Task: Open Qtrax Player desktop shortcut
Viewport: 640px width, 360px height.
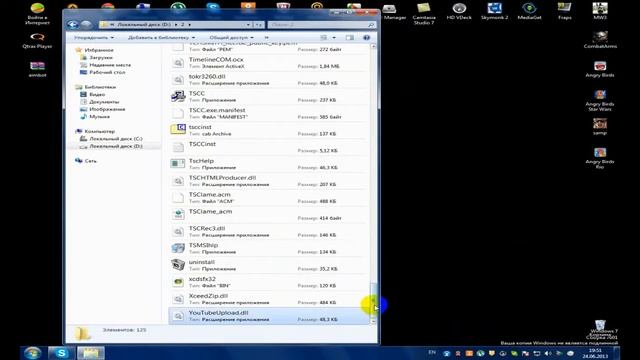Action: pyautogui.click(x=37, y=41)
